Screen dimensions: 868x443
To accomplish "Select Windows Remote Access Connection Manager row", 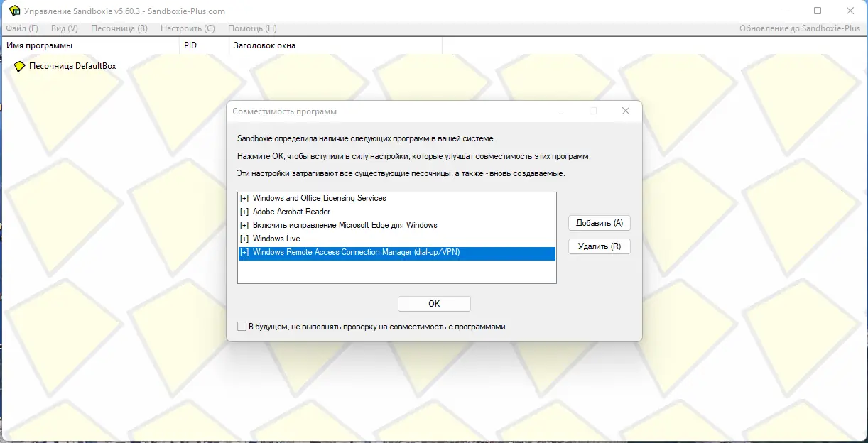I will pos(397,253).
